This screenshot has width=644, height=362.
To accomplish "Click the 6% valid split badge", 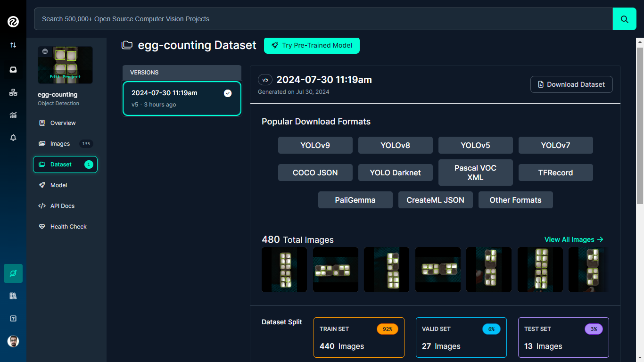I will pos(491,329).
